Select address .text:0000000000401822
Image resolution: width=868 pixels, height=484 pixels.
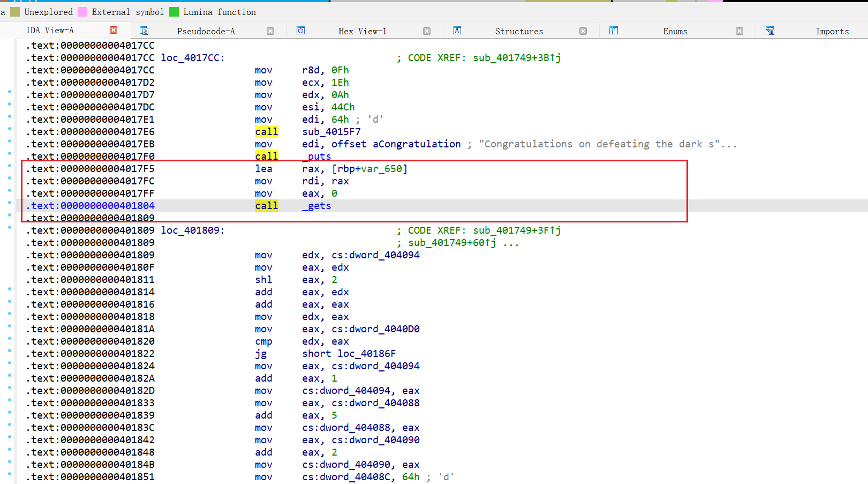pyautogui.click(x=92, y=354)
